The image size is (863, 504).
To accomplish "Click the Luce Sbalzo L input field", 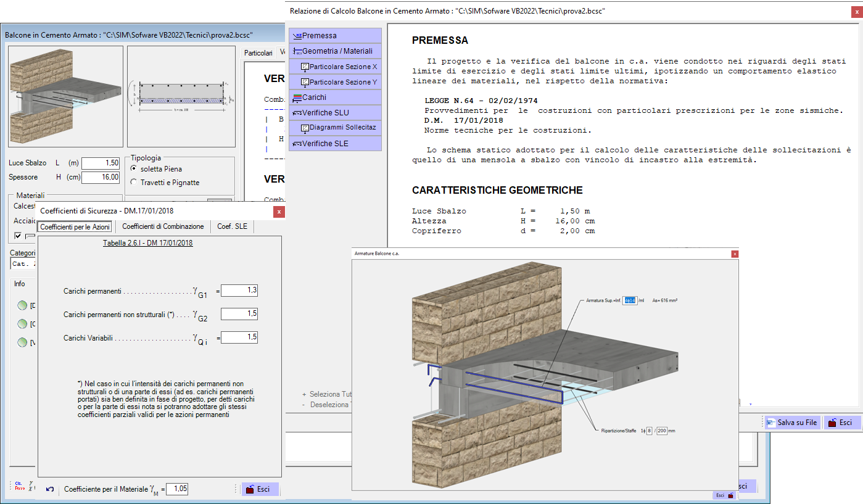I will click(101, 163).
